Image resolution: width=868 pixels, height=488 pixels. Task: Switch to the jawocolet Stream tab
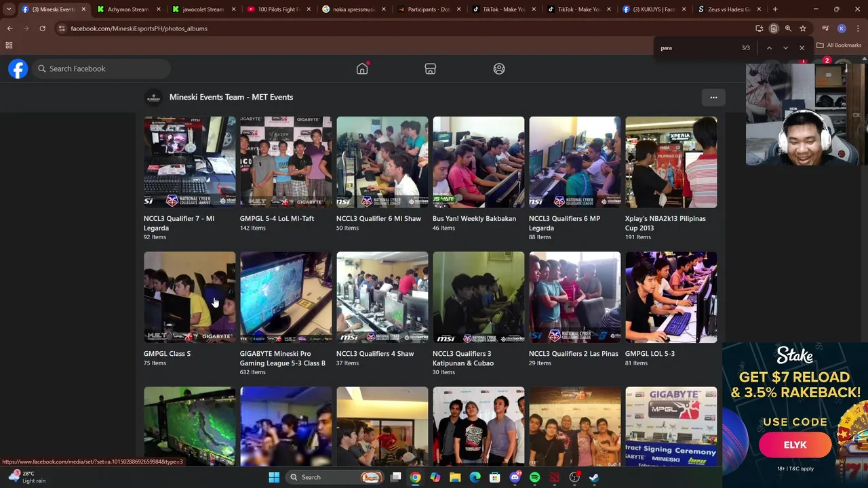(x=203, y=9)
